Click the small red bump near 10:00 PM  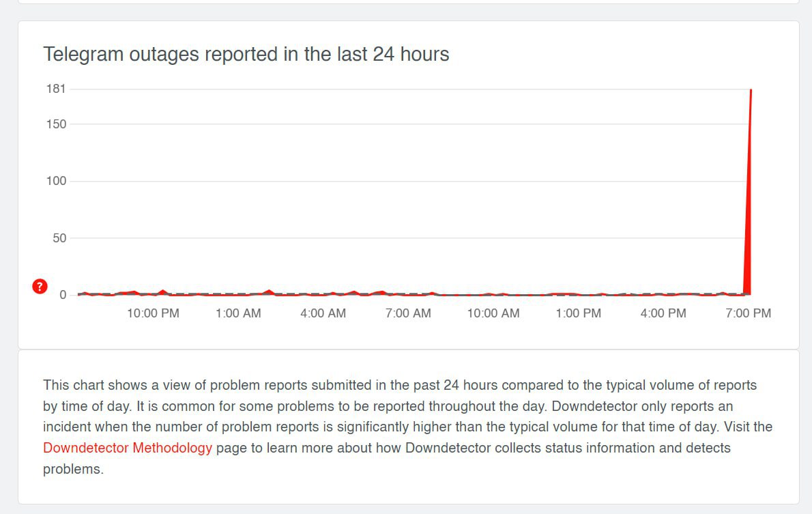click(162, 291)
